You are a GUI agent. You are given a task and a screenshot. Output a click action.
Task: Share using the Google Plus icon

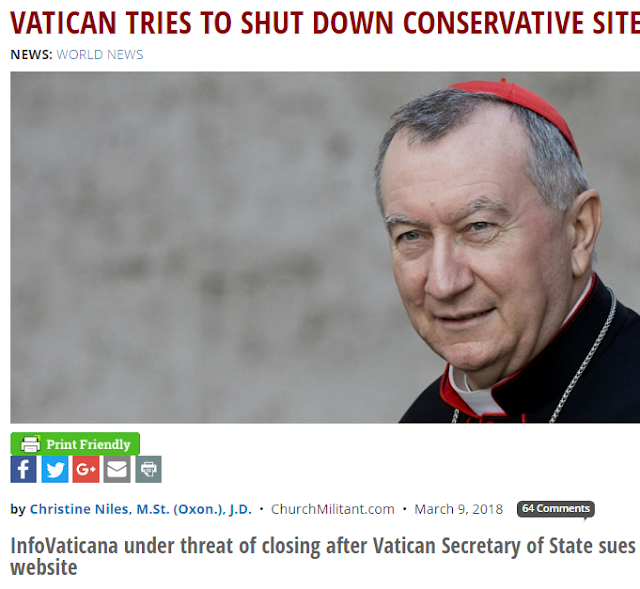pos(86,469)
